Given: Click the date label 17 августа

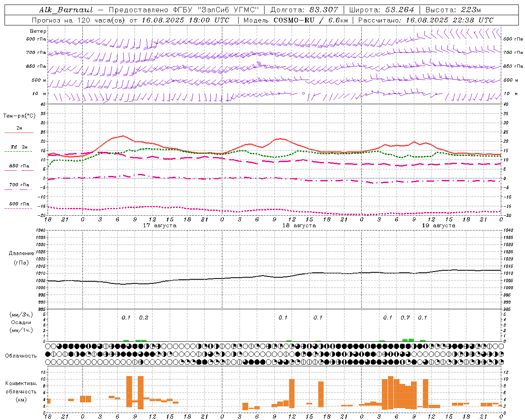Looking at the screenshot, I should (x=160, y=226).
